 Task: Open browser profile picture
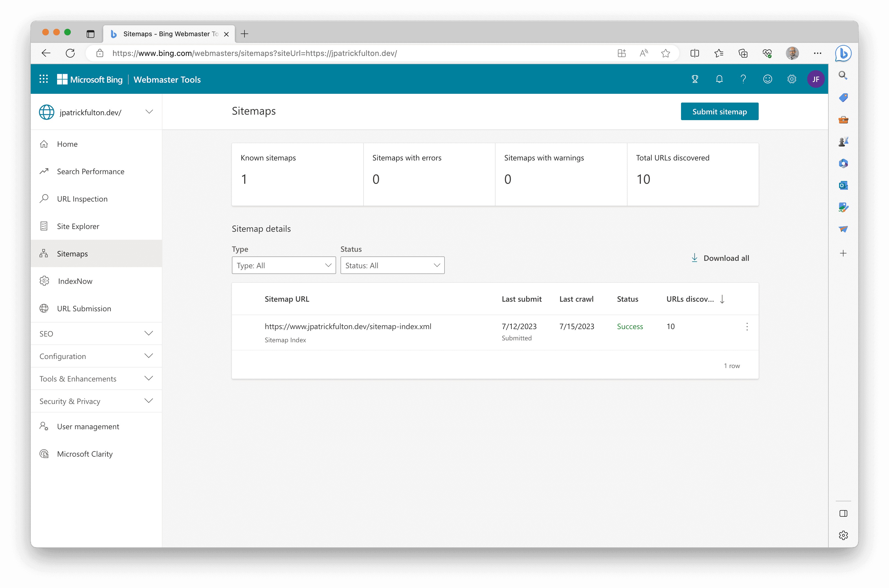792,53
